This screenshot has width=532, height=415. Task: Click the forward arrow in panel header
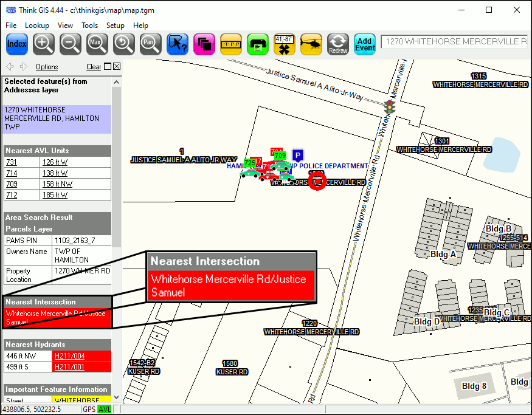(x=24, y=67)
